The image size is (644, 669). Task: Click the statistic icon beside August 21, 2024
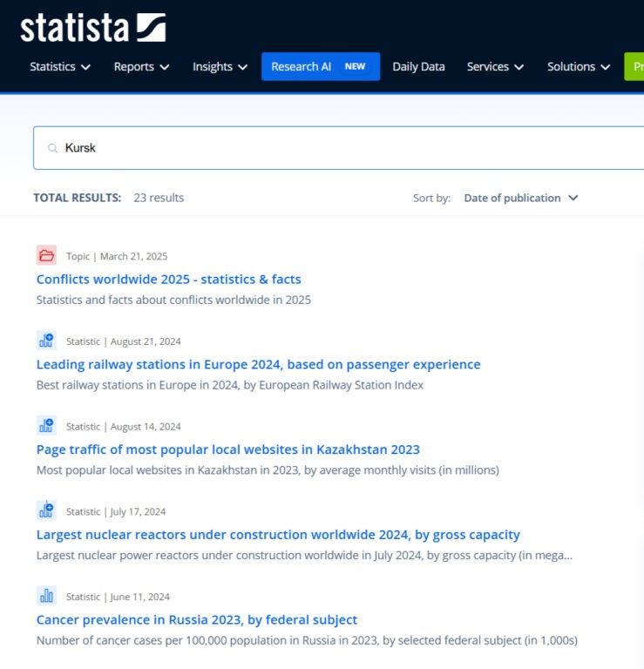[x=46, y=340]
